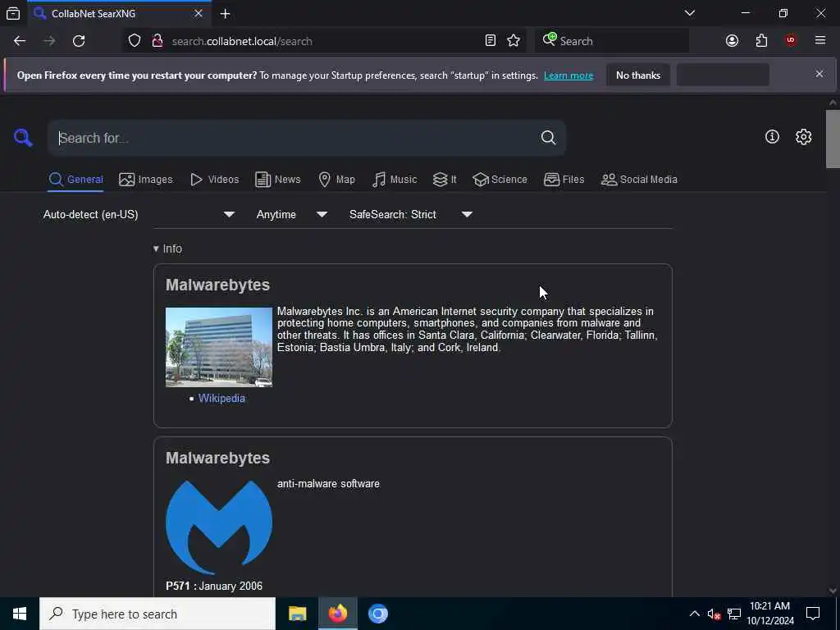840x630 pixels.
Task: Switch to the Images tab
Action: coord(146,180)
